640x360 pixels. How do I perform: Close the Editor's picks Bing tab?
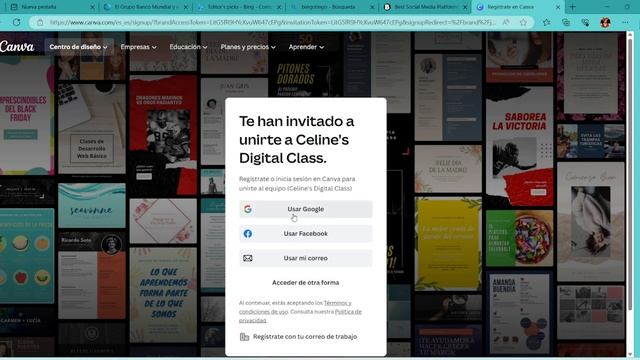pos(279,7)
